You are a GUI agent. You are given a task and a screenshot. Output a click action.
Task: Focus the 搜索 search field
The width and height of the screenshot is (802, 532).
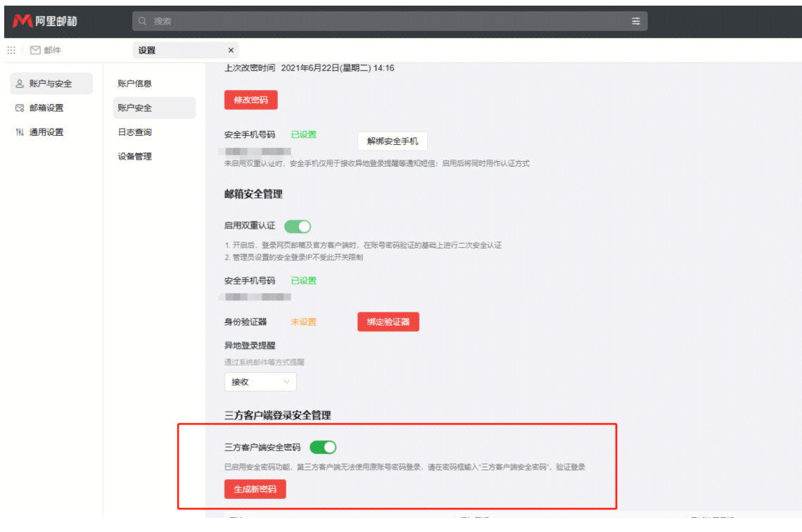click(x=390, y=21)
